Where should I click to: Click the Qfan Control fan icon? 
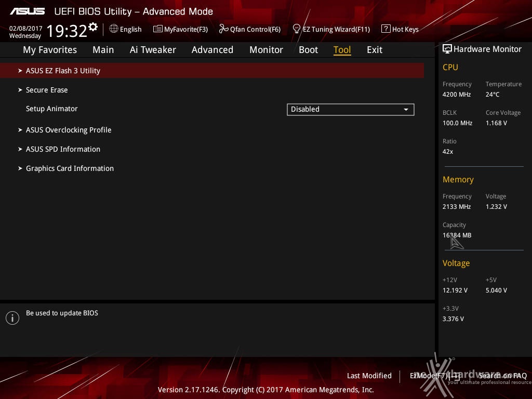[x=223, y=29]
